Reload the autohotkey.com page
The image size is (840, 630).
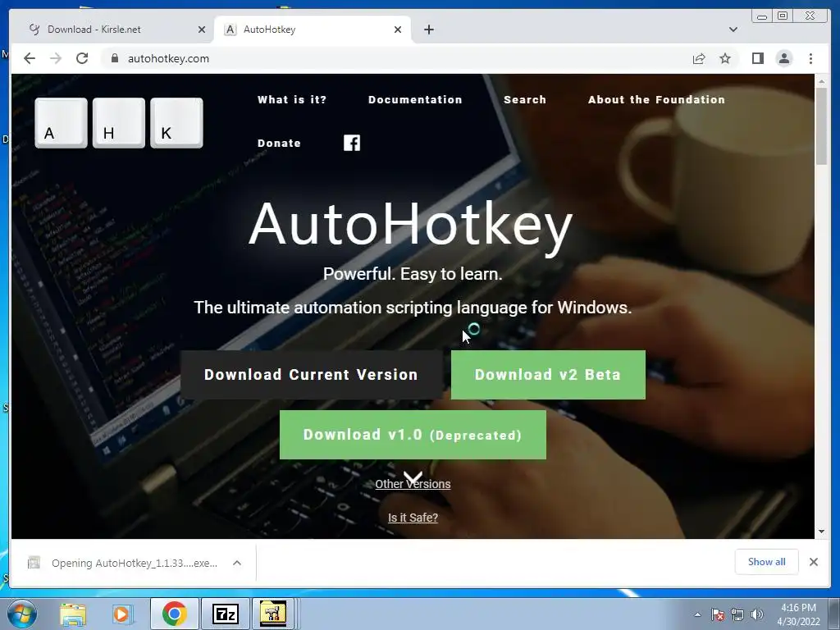[82, 58]
